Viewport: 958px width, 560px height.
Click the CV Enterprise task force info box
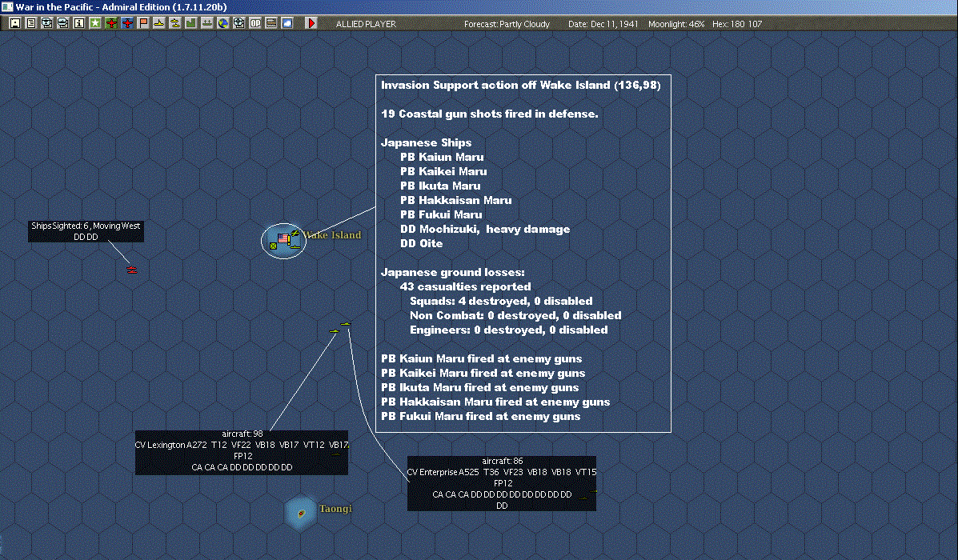502,483
